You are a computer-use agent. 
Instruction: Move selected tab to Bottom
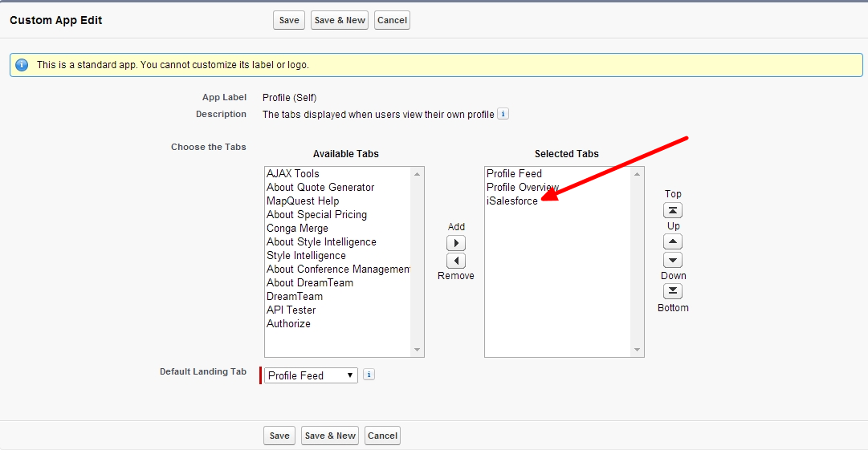[673, 291]
